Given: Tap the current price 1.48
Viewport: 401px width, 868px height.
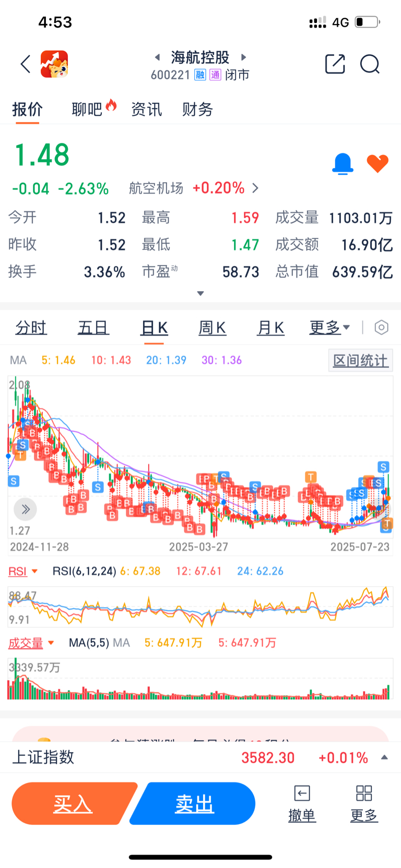Looking at the screenshot, I should (x=42, y=155).
